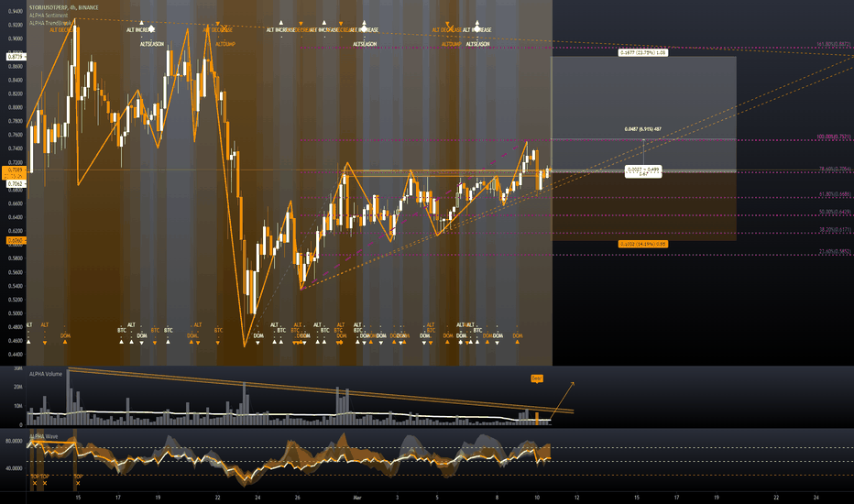854x504 pixels.
Task: Select the ALPHA Sentiment indicator label
Action: (x=49, y=16)
